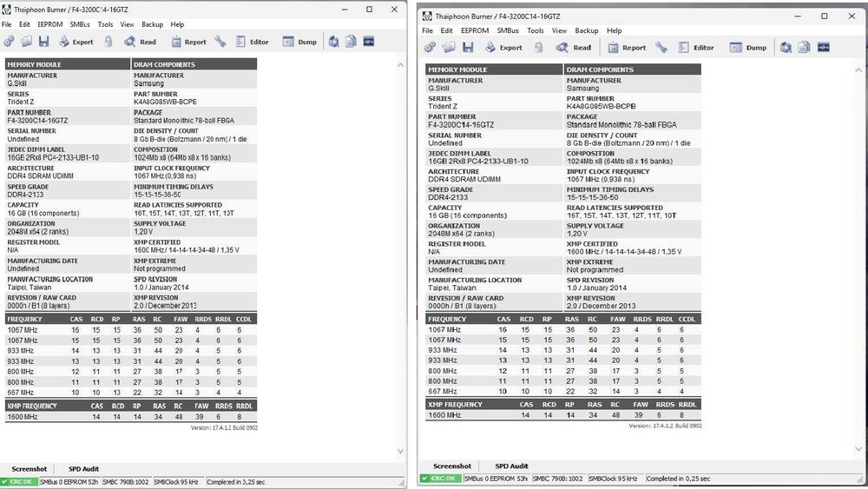The image size is (868, 489).
Task: Click the padlock icon in left window toolbar
Action: coord(108,42)
